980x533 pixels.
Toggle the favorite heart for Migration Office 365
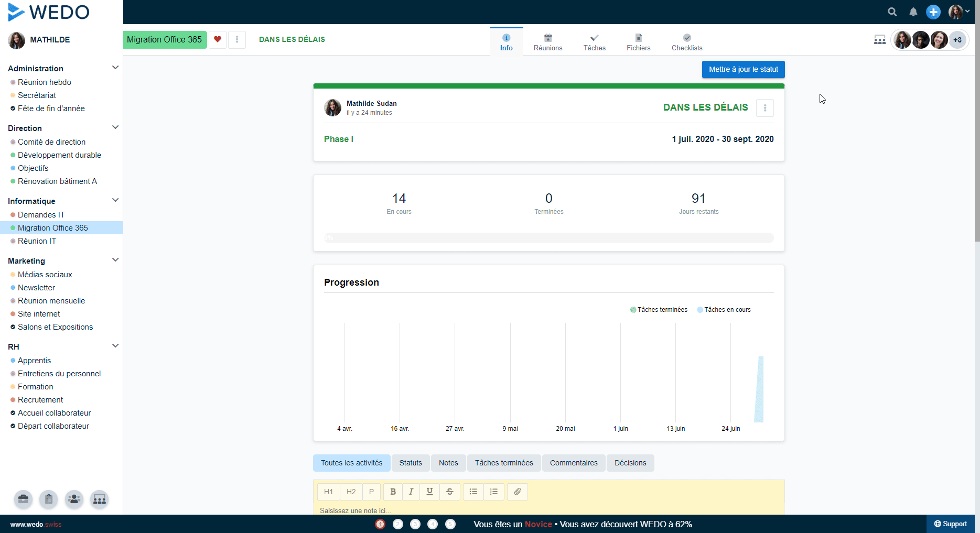pos(218,39)
